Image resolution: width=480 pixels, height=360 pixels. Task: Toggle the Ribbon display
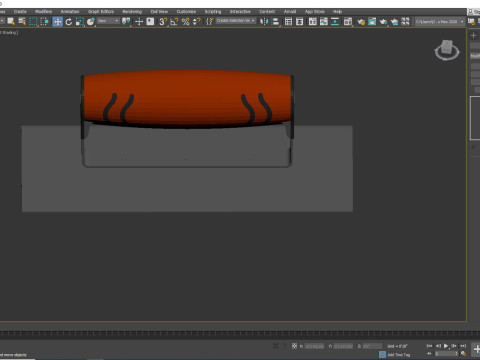[x=313, y=22]
